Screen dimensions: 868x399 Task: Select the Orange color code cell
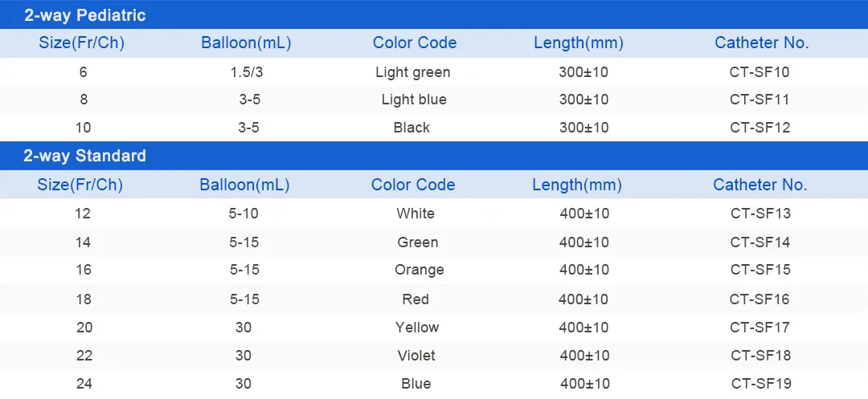[x=419, y=270]
